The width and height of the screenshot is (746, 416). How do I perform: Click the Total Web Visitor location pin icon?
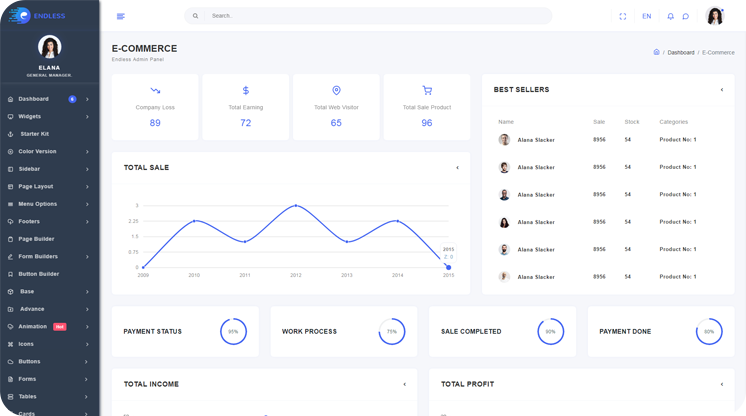point(336,90)
